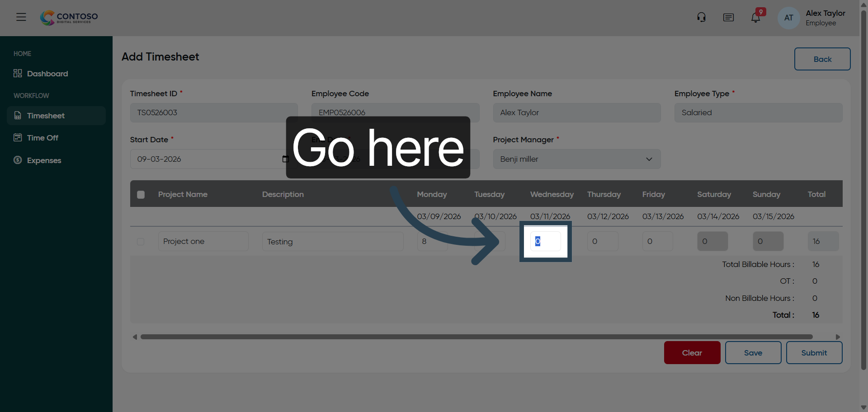This screenshot has width=868, height=412.
Task: Open notifications bell showing 9 alerts
Action: (x=756, y=17)
